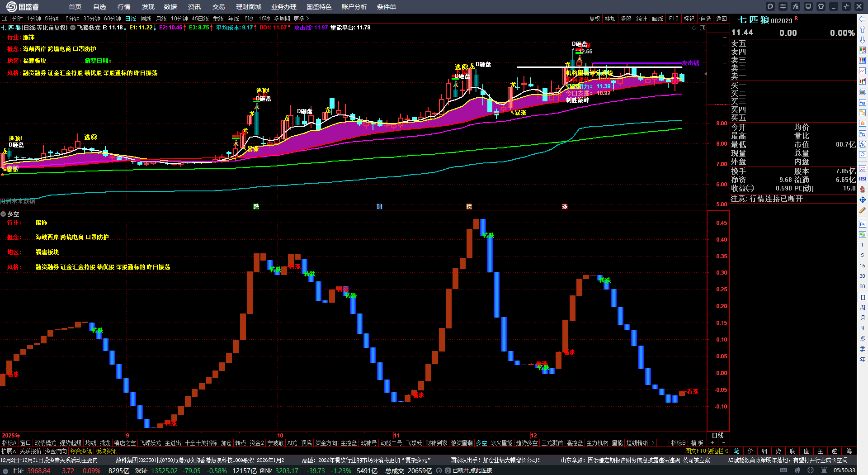Open the F10 company info sidebar icon
Viewport: 868px width, 475px height.
pos(862,103)
